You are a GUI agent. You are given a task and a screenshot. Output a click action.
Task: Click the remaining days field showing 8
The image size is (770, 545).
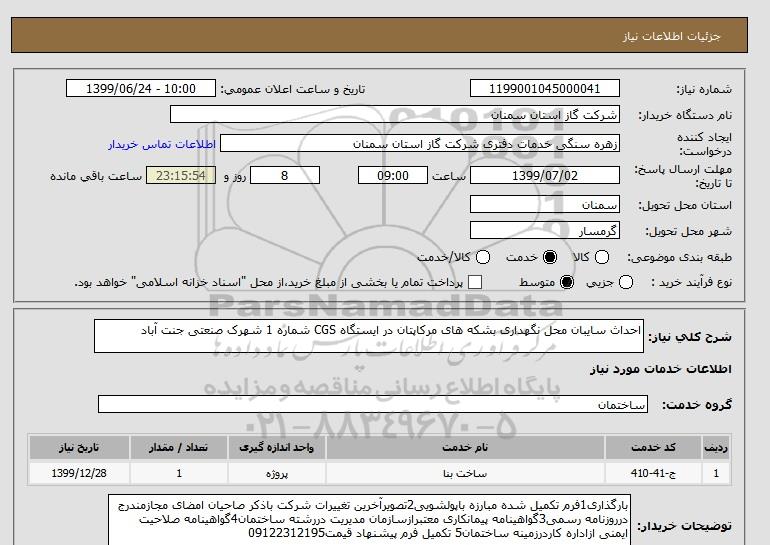(x=285, y=175)
